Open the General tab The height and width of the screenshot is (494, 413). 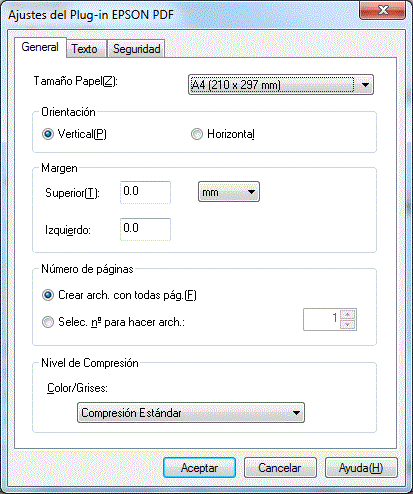point(40,47)
